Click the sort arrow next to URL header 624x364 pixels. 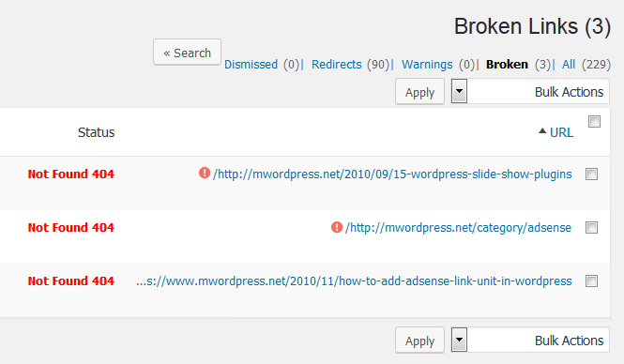pyautogui.click(x=542, y=131)
